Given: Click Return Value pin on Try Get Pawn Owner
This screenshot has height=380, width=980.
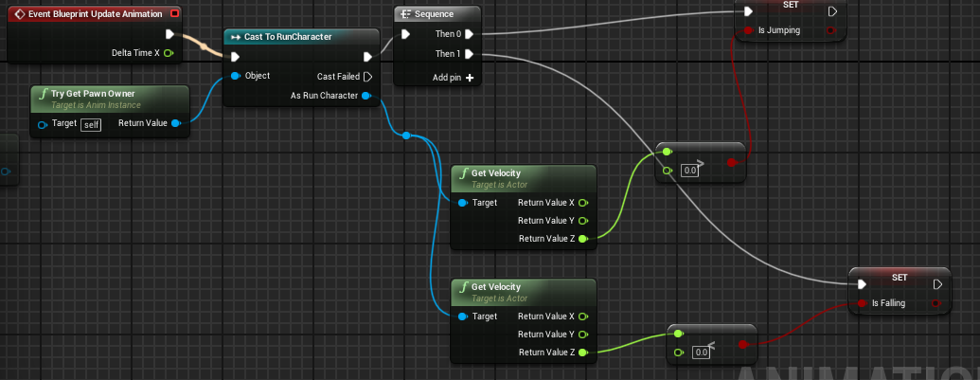Looking at the screenshot, I should pyautogui.click(x=176, y=123).
